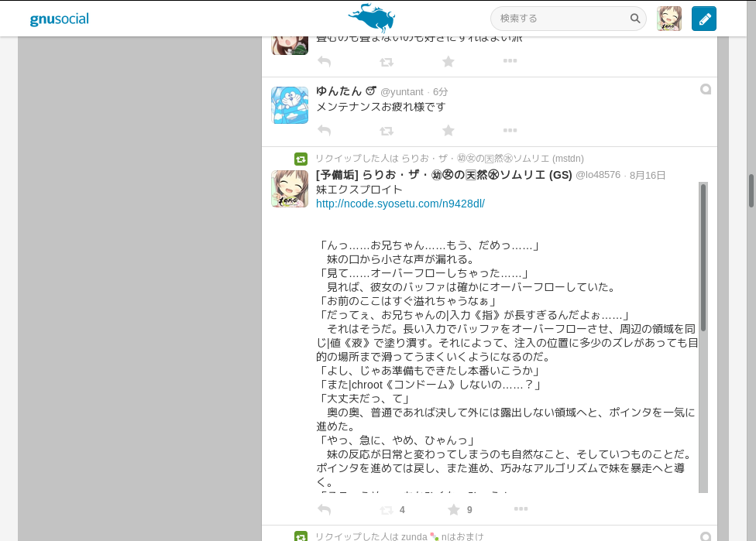Open conversation bubble on @yuntant post
Screen dimensions: 756x541
[x=706, y=90]
